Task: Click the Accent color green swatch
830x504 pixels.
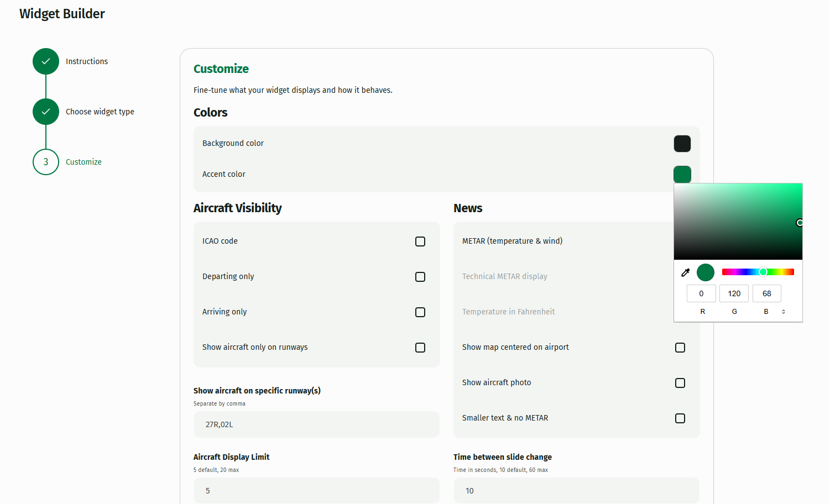Action: pyautogui.click(x=682, y=175)
